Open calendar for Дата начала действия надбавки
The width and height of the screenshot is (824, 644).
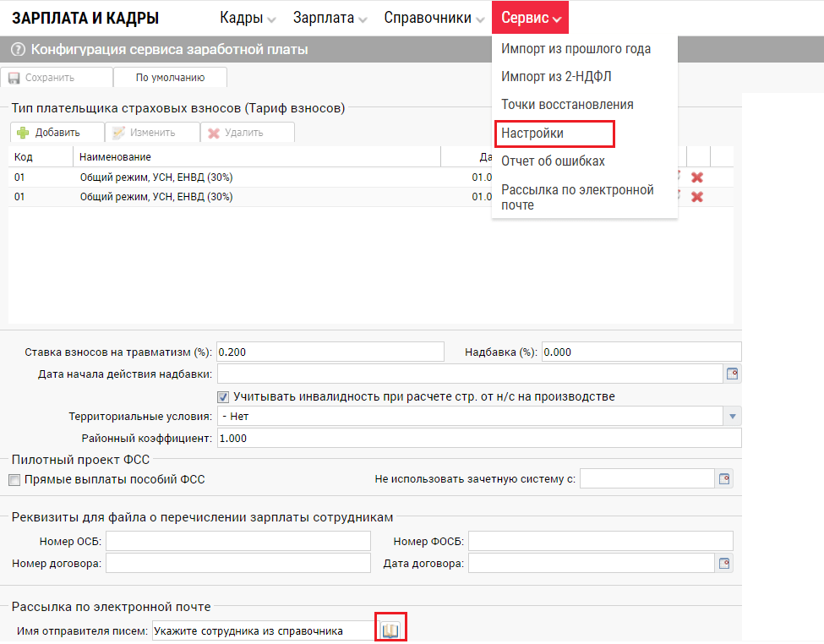[x=733, y=374]
